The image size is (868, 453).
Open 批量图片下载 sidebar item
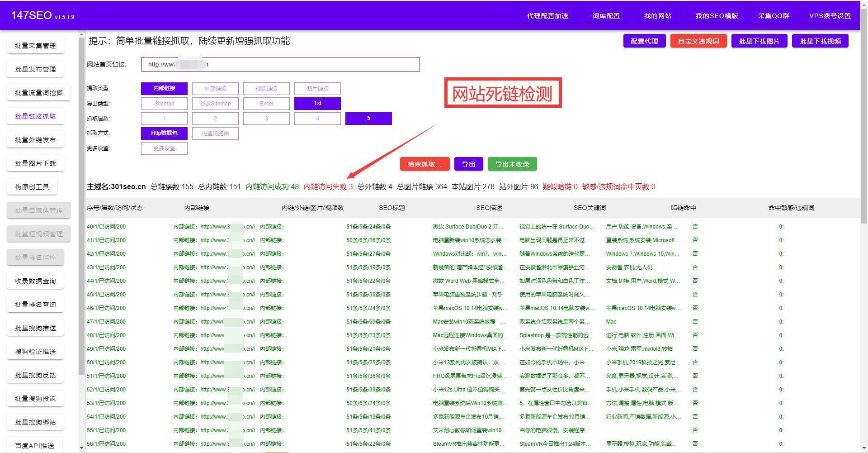35,163
